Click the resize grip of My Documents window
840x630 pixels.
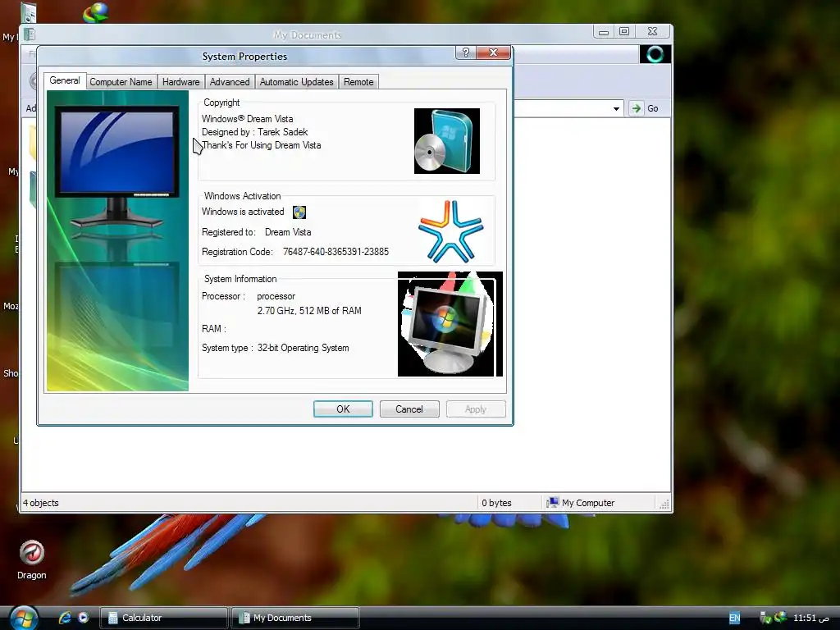pos(664,504)
